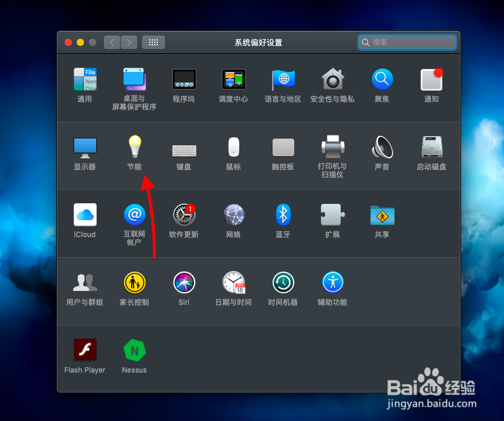
Task: Focus the 搜索 search field
Action: click(x=407, y=42)
